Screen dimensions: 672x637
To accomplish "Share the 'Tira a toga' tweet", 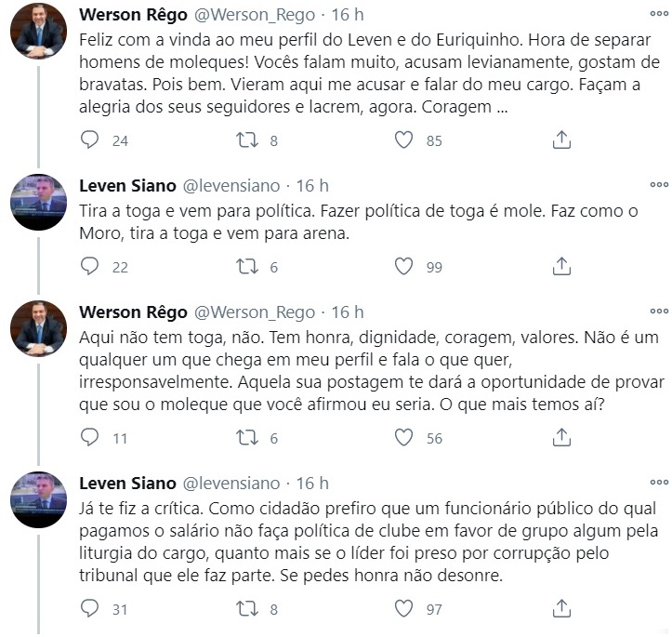I will [561, 266].
